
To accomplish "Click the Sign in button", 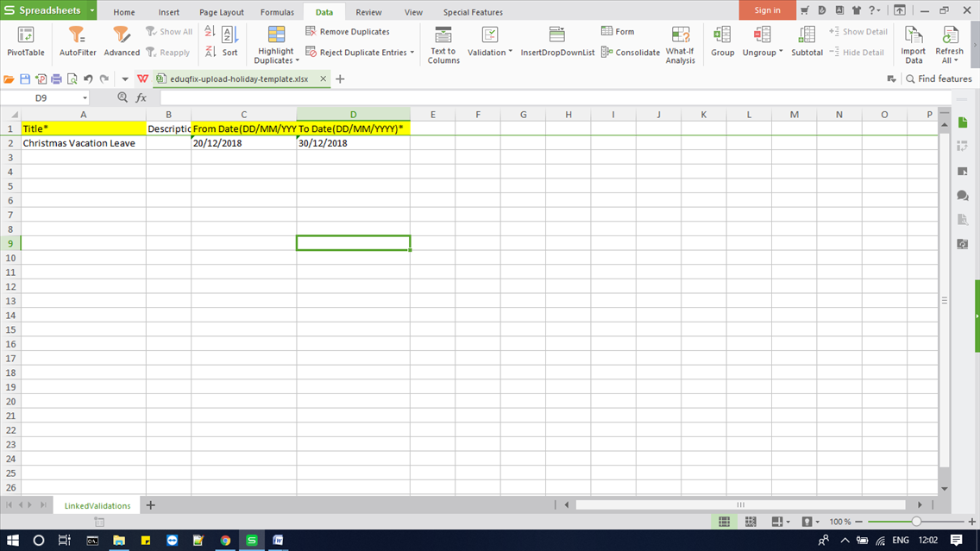I will tap(767, 10).
